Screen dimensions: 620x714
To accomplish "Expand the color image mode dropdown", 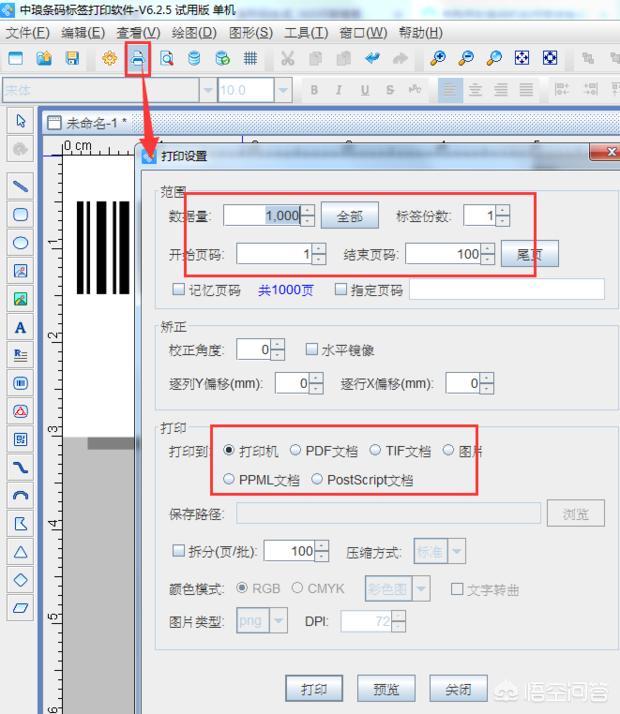I will [421, 588].
